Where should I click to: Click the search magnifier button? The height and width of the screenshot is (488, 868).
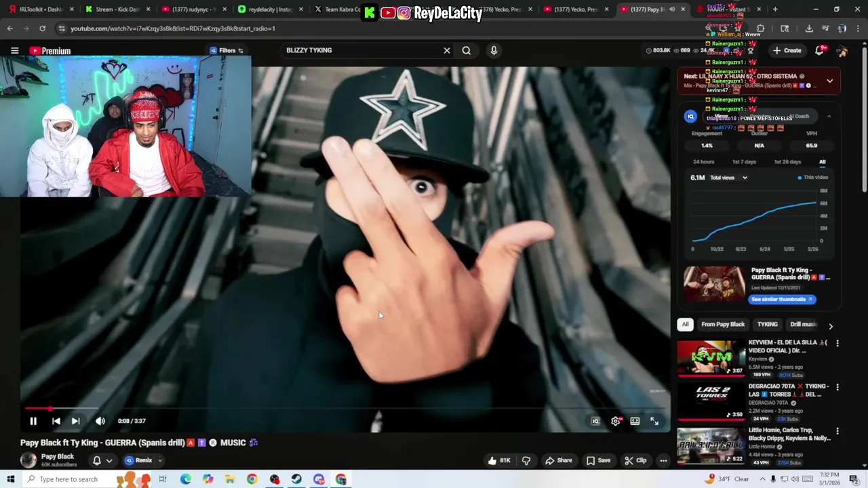pyautogui.click(x=467, y=50)
